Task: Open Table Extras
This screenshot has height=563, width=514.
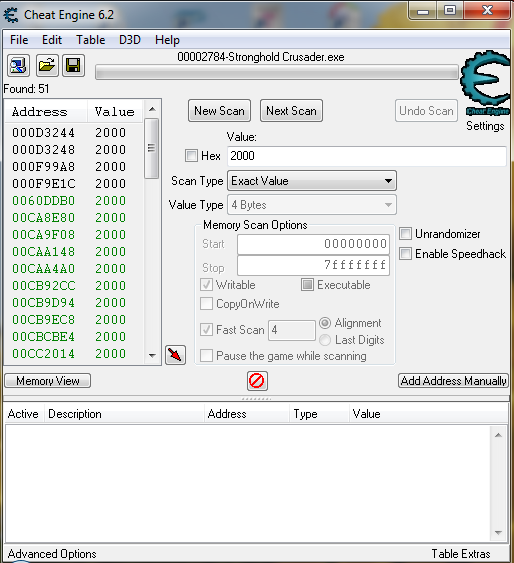Action: coord(461,554)
